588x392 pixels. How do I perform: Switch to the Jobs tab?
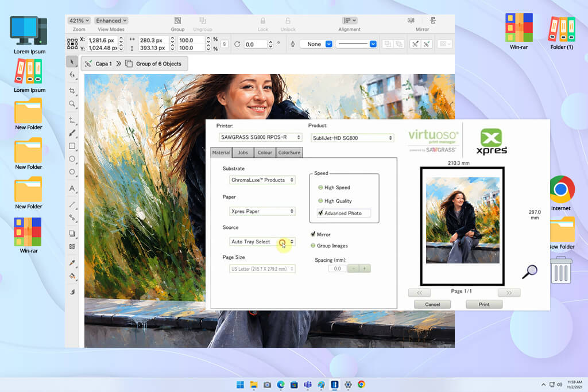point(243,153)
